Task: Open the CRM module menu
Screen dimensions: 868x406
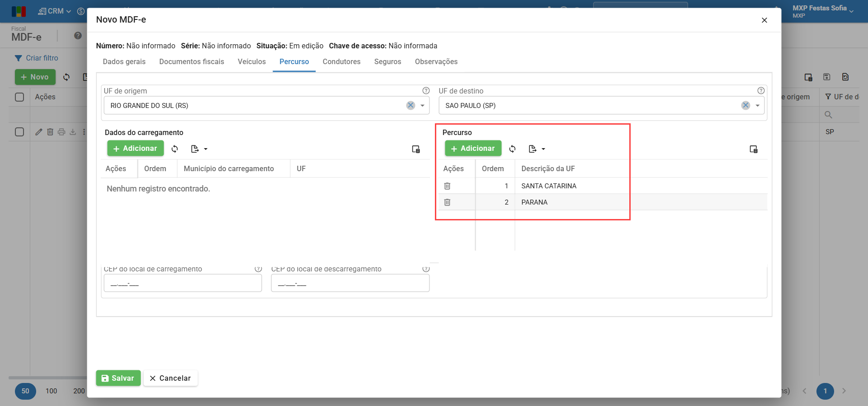Action: [55, 11]
